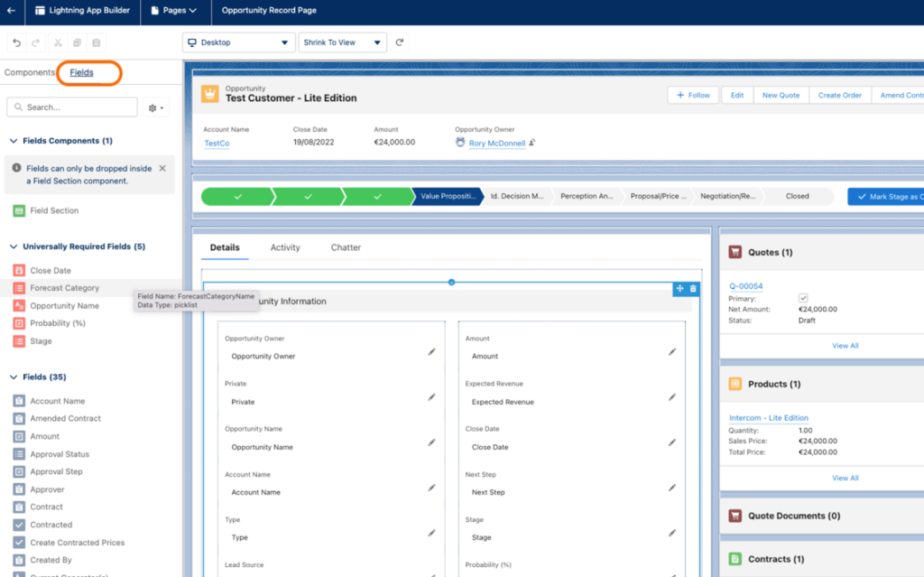The width and height of the screenshot is (924, 577).
Task: Collapse the Universally Required Fields section
Action: tap(14, 247)
